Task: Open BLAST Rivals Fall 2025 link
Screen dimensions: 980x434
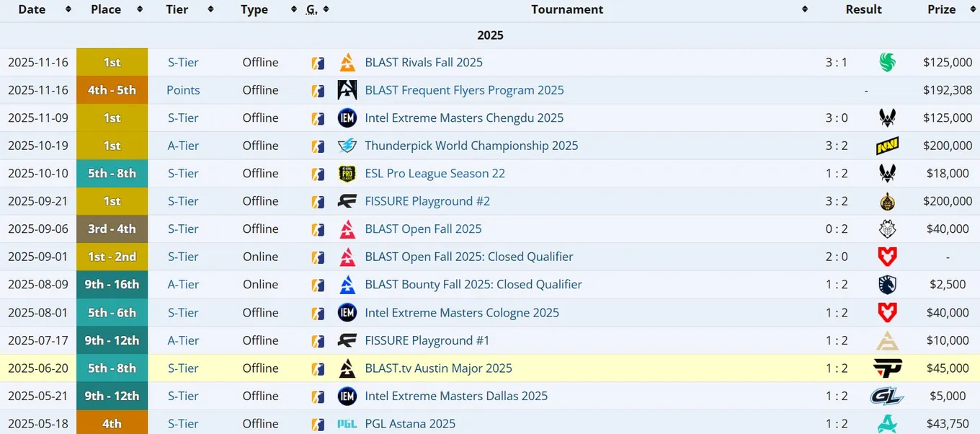Action: (x=424, y=63)
